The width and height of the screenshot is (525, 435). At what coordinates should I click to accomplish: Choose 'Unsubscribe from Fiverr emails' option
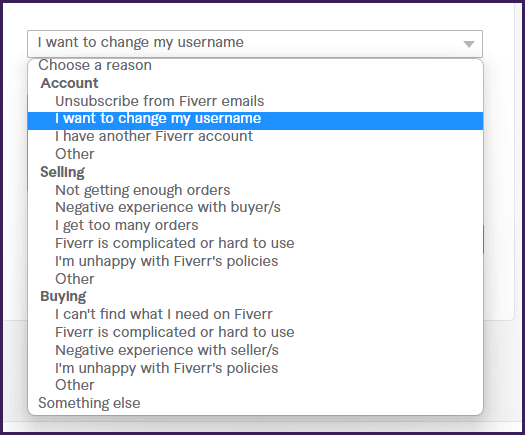coord(255,101)
